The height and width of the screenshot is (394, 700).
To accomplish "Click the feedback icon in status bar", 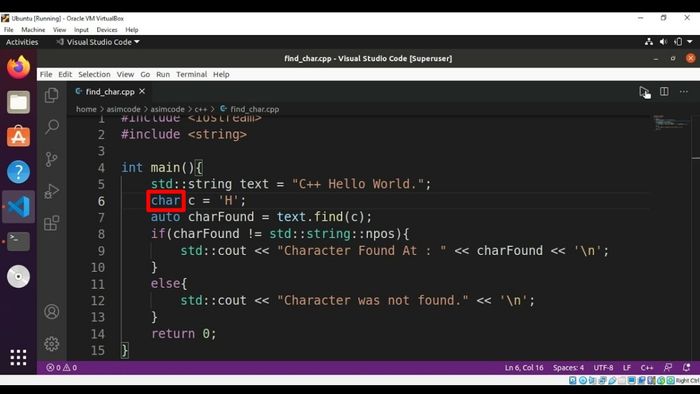I will point(668,367).
